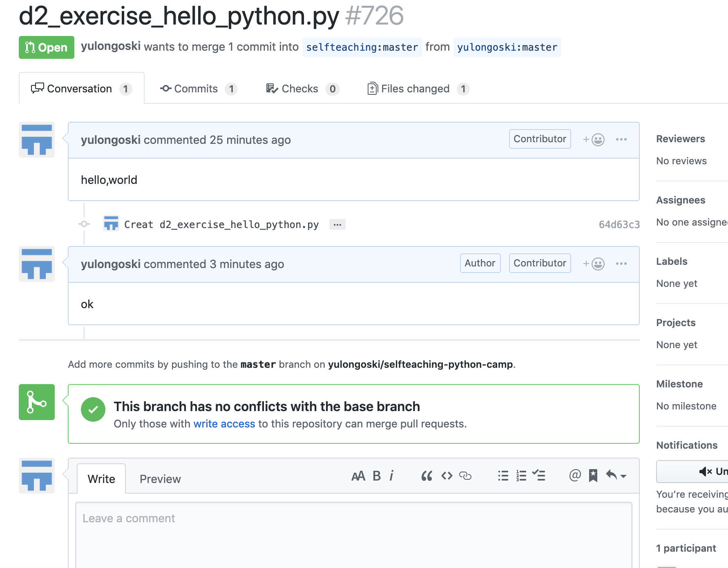Apply italic formatting in comment toolbar
728x568 pixels.
click(392, 476)
